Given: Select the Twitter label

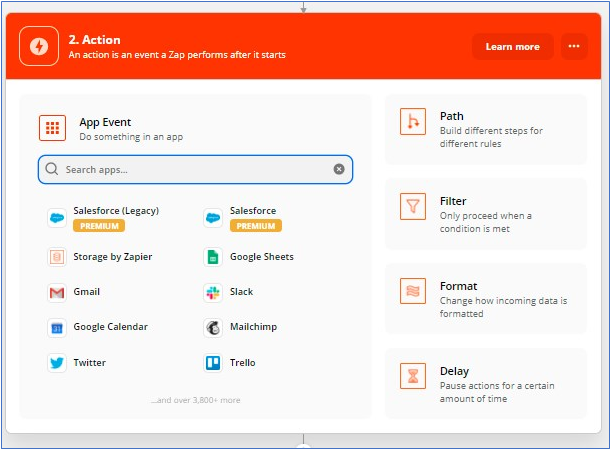Looking at the screenshot, I should (x=90, y=363).
